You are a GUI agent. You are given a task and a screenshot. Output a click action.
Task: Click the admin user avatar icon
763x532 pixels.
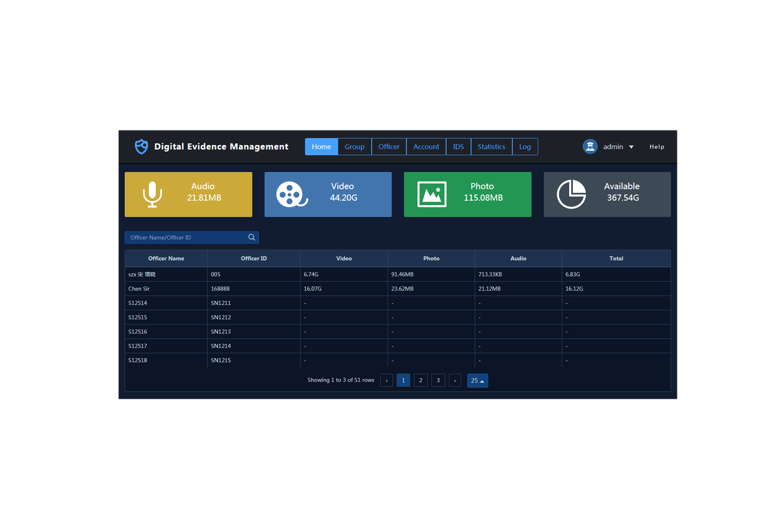590,146
